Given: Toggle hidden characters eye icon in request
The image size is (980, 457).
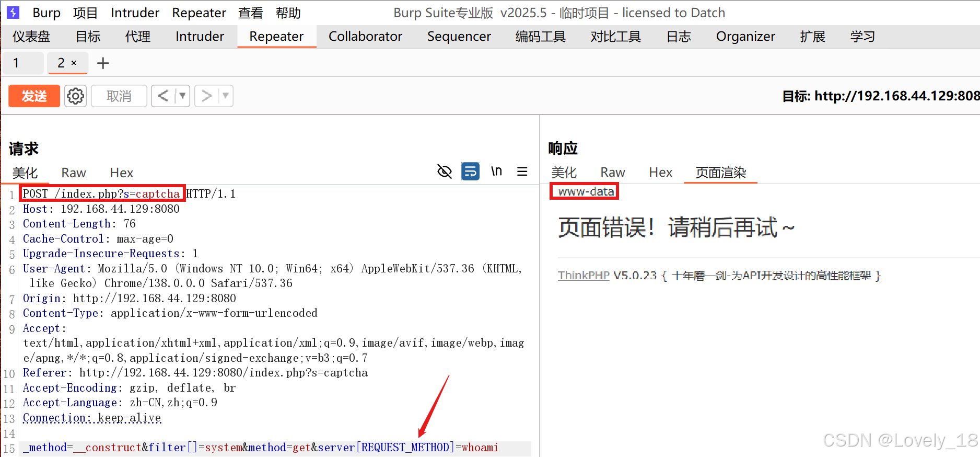Looking at the screenshot, I should tap(445, 172).
